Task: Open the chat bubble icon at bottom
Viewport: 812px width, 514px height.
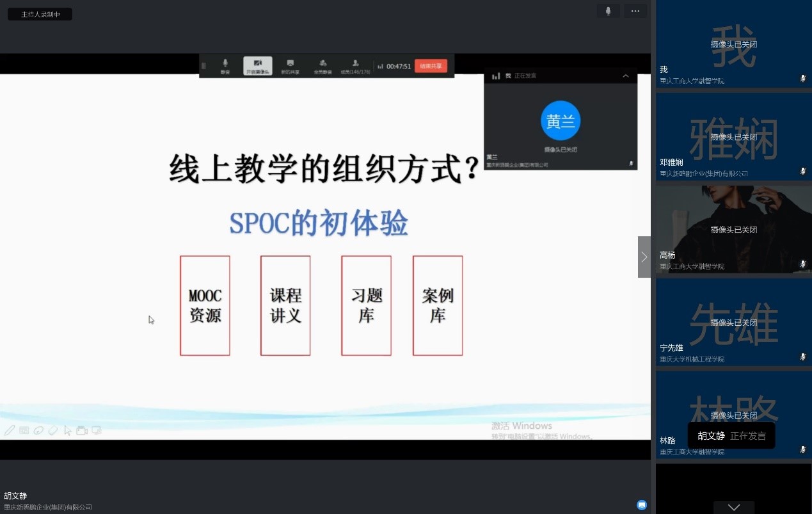Action: pyautogui.click(x=642, y=504)
